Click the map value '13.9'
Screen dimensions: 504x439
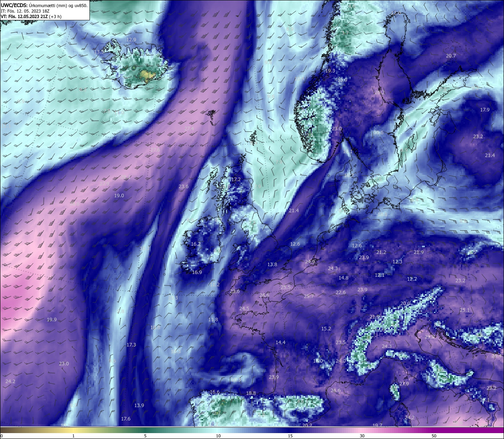139,406
